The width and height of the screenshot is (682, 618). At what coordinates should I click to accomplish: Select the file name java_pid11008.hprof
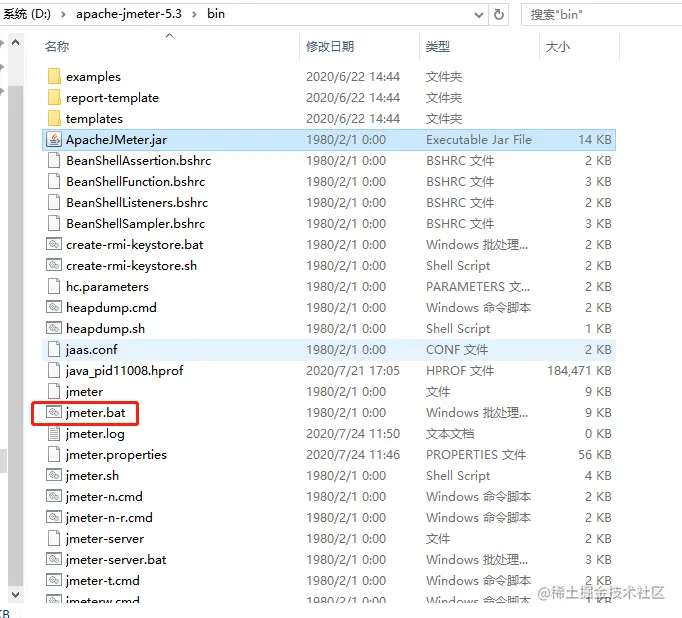(124, 371)
